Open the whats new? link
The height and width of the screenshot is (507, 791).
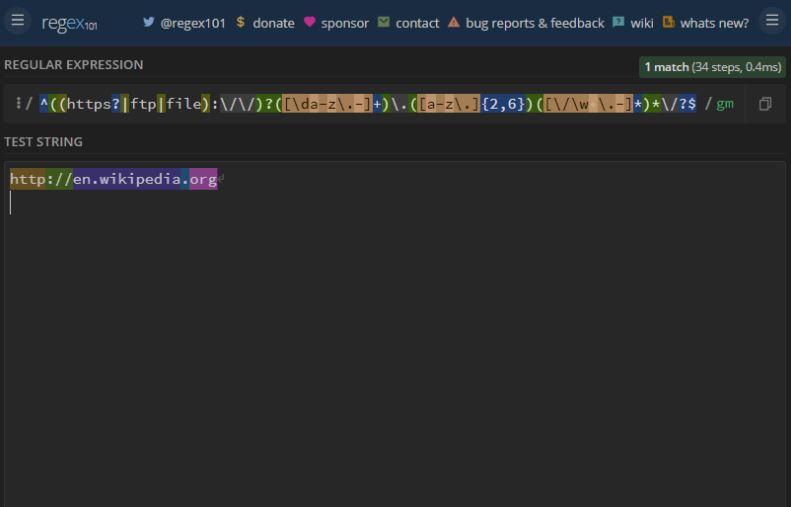pos(714,23)
